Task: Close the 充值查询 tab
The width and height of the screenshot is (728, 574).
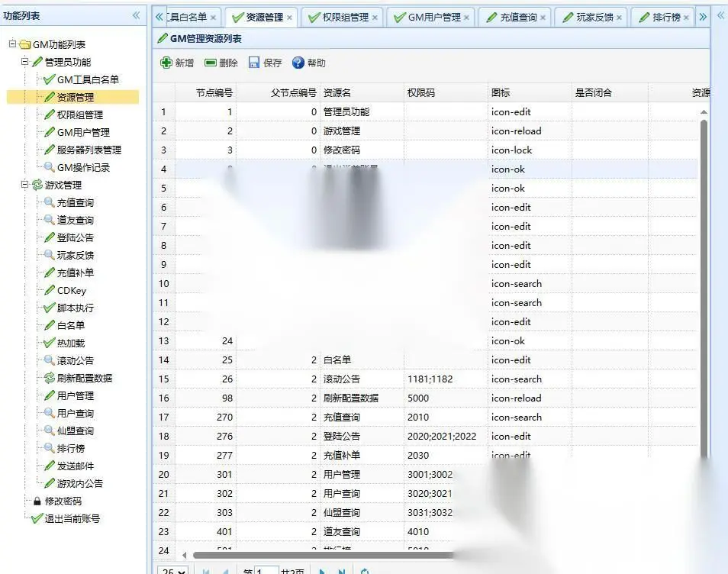Action: click(x=543, y=18)
